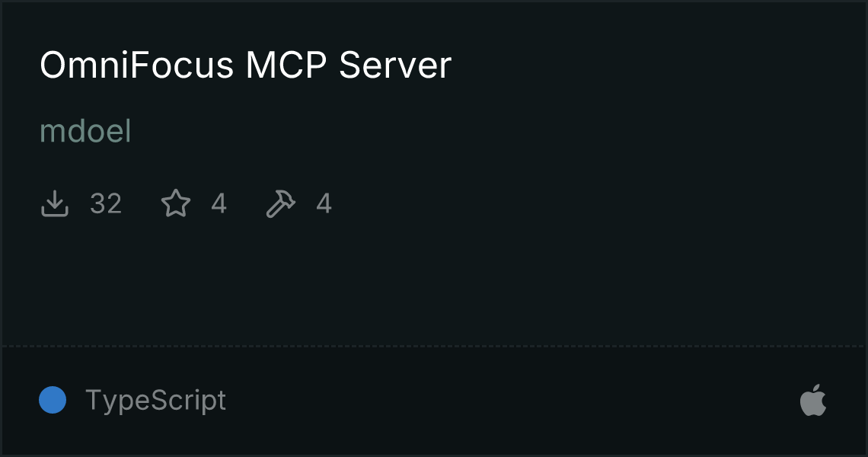Click the word OmniFocus in the heading

point(137,65)
